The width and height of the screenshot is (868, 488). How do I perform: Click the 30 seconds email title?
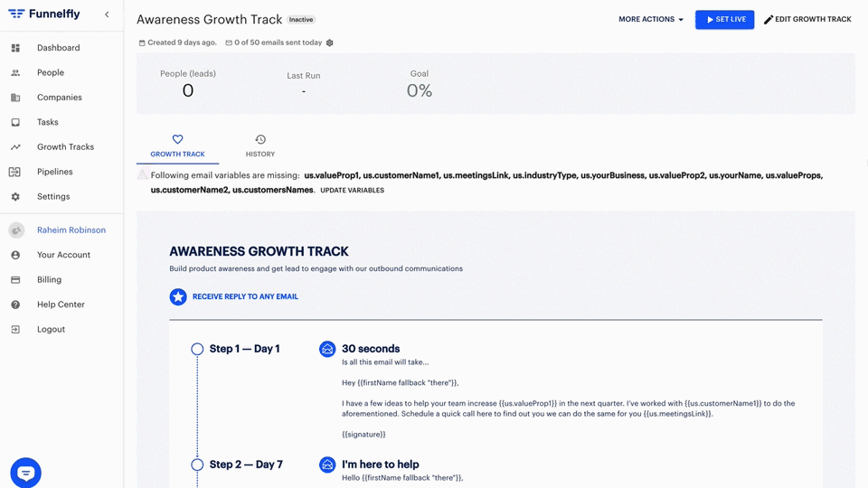pyautogui.click(x=371, y=349)
